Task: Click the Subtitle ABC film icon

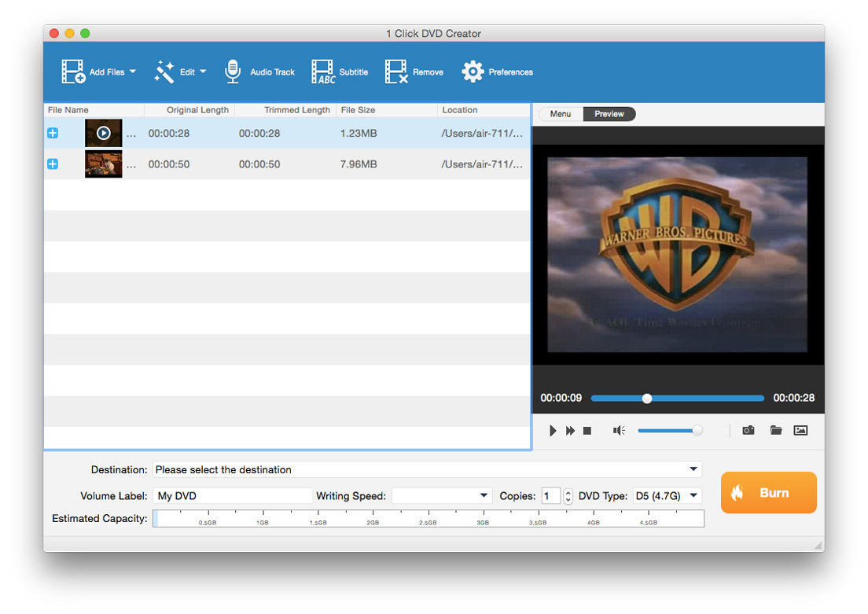Action: click(x=323, y=72)
